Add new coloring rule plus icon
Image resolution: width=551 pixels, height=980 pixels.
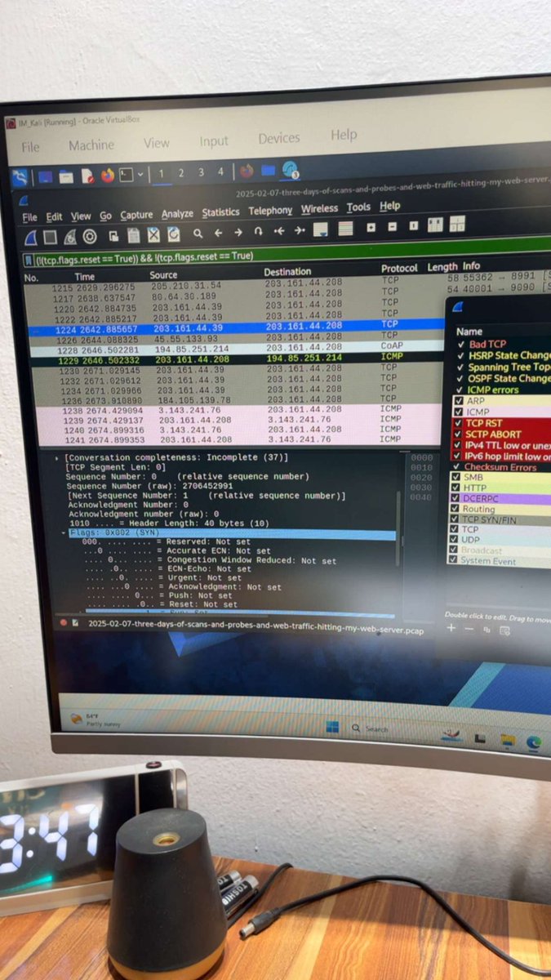click(x=451, y=628)
